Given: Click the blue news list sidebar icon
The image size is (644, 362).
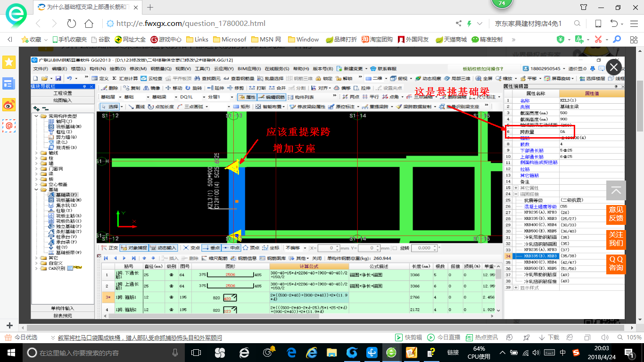Looking at the screenshot, I should click(8, 84).
